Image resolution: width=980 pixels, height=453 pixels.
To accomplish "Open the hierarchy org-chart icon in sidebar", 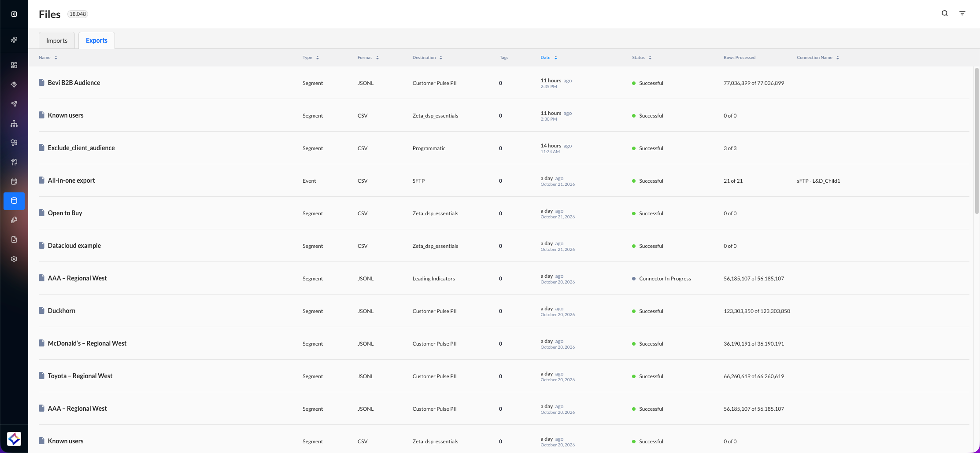I will click(x=14, y=123).
